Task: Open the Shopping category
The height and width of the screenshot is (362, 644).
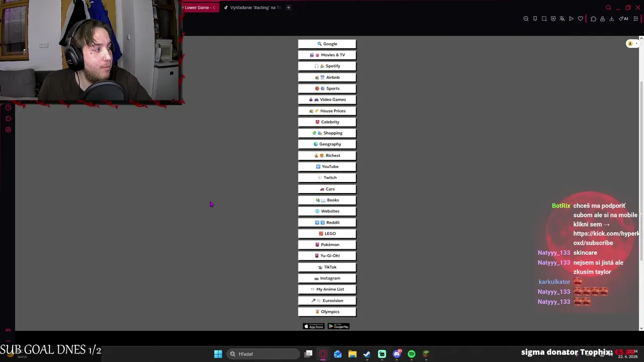Action: tap(327, 133)
